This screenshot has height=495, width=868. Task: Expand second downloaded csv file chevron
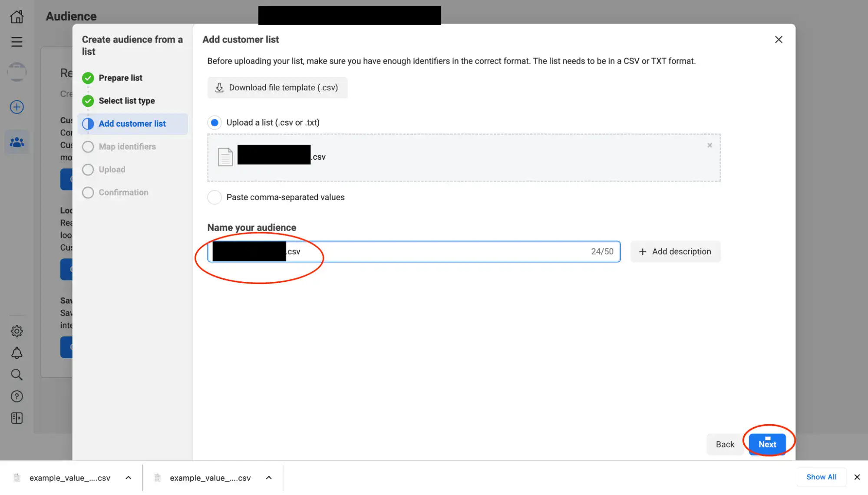(x=269, y=478)
